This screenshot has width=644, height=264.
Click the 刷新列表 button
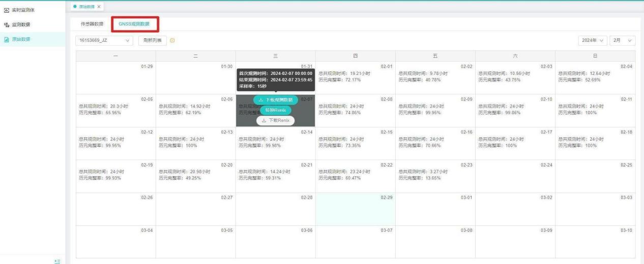[150, 40]
